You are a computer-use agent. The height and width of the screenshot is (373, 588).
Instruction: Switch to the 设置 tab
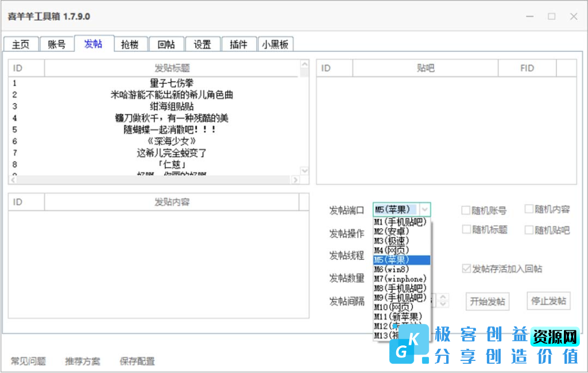[x=203, y=44]
